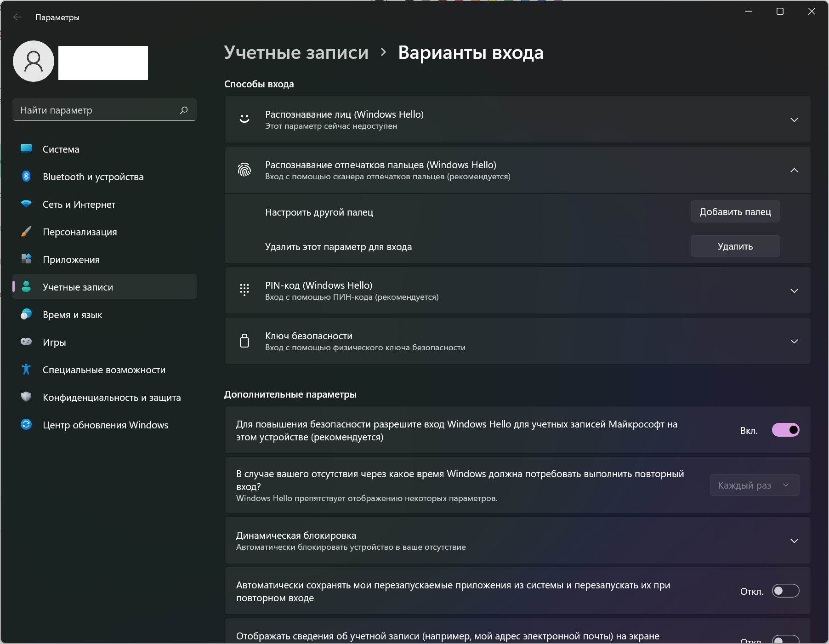Click the Accessibility figure icon

tap(26, 370)
